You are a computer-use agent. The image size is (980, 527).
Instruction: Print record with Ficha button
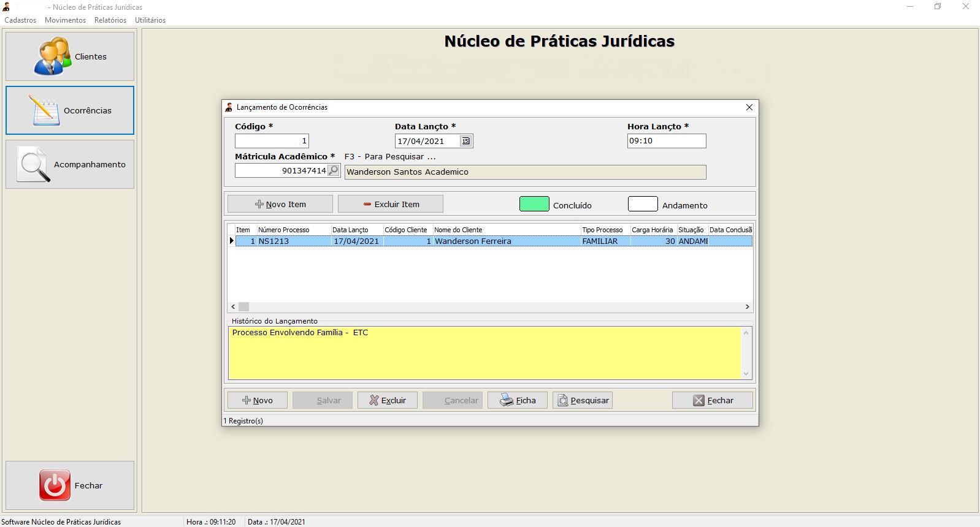point(518,400)
